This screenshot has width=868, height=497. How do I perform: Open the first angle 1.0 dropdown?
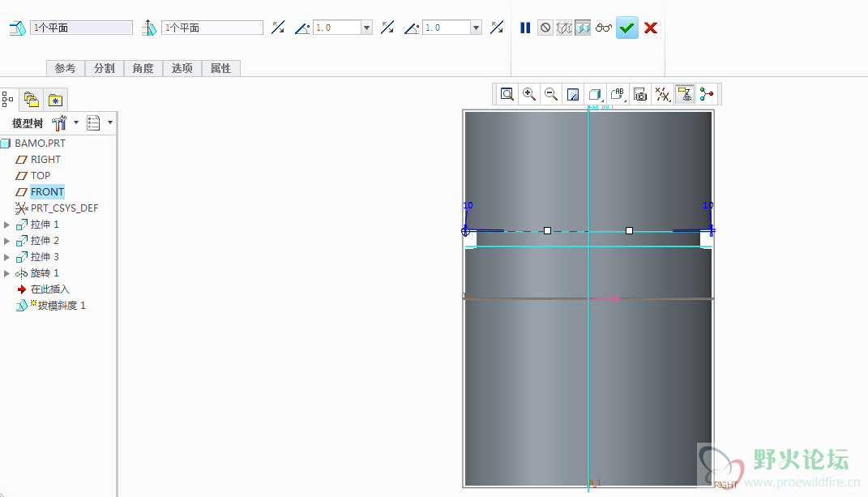366,28
